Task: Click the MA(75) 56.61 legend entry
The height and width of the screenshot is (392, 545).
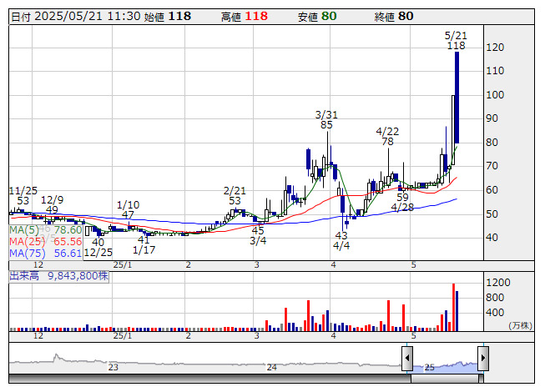Action: coord(46,254)
